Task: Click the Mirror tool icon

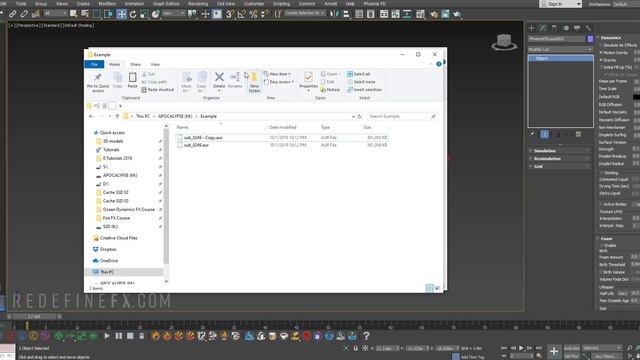Action: coord(334,14)
